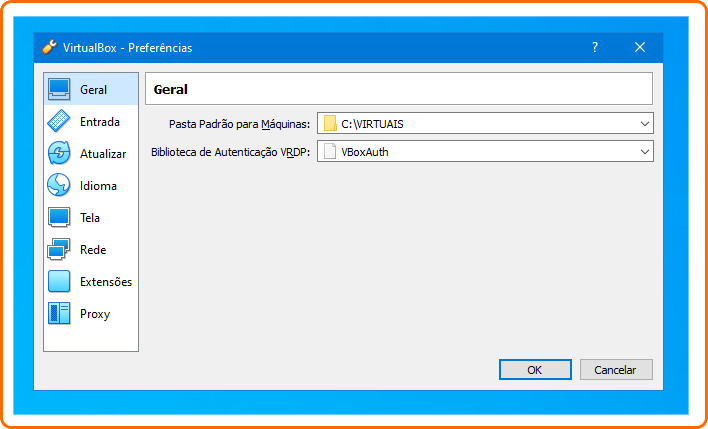Open the help question mark button
The width and height of the screenshot is (708, 429).
[595, 47]
